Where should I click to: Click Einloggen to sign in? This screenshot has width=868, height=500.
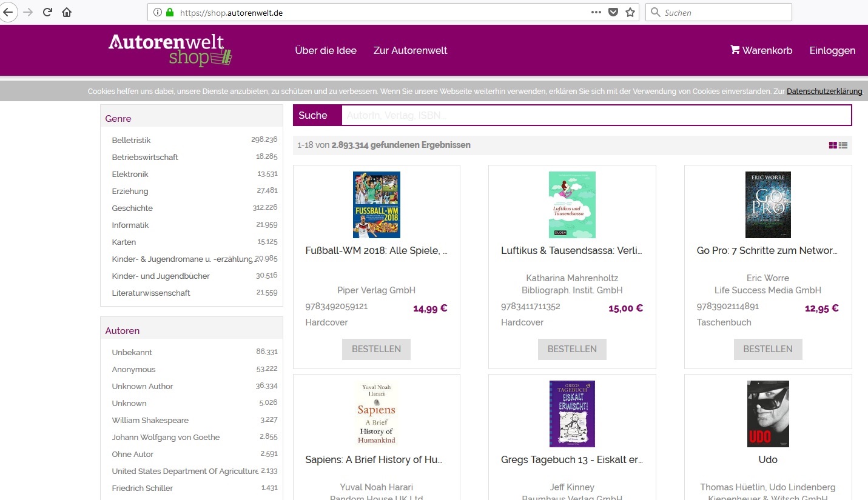(832, 50)
